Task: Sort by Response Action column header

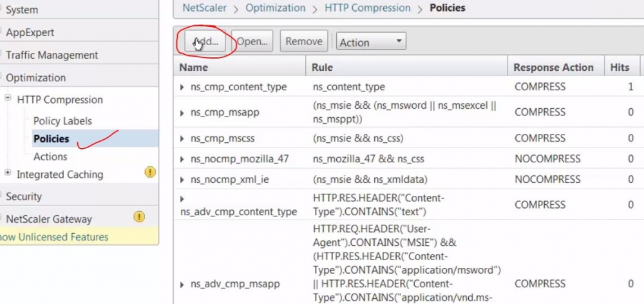Action: pos(556,67)
